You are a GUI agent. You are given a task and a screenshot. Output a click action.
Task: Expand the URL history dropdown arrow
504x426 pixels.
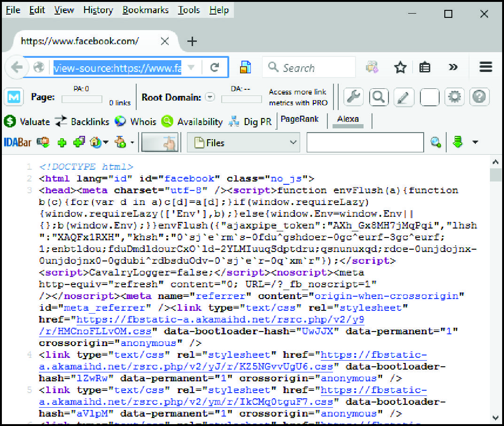pyautogui.click(x=191, y=68)
